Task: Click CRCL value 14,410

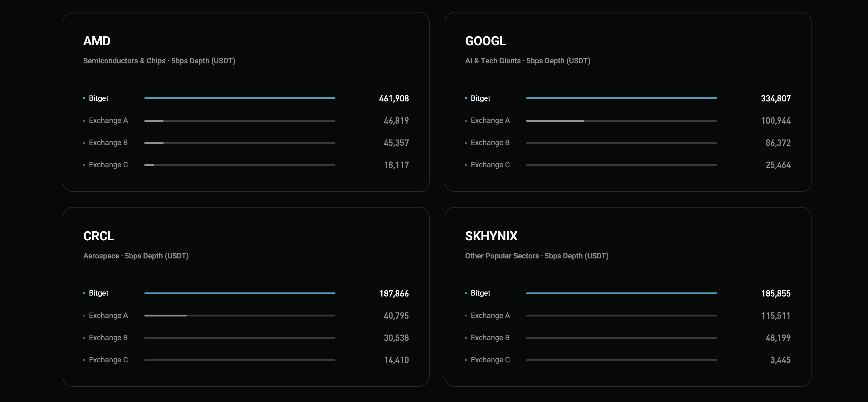Action: coord(396,360)
